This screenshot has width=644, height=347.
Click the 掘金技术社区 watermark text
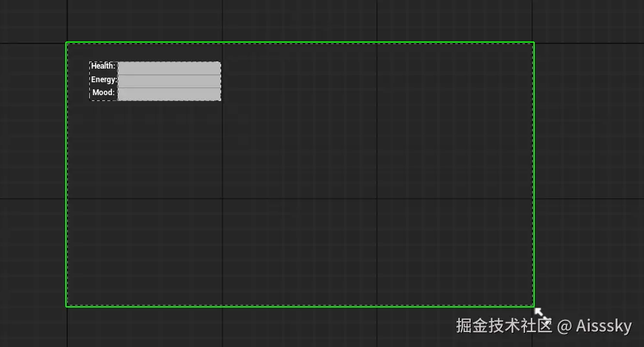point(504,326)
